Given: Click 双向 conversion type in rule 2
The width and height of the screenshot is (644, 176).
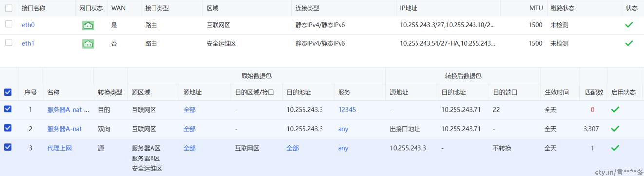Looking at the screenshot, I should point(104,129).
